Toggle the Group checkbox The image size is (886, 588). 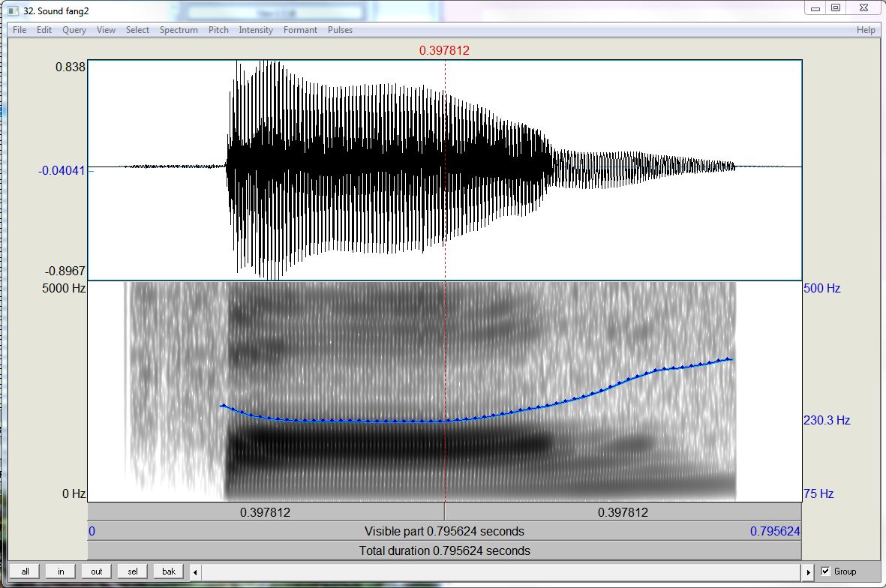[x=825, y=571]
